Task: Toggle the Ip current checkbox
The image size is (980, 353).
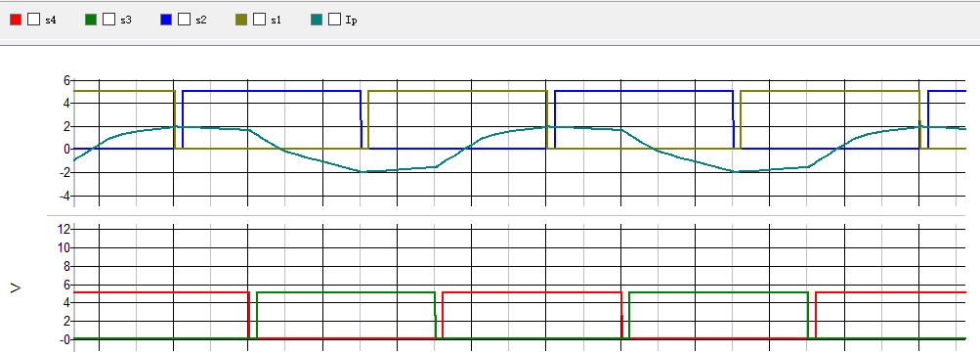Action: (x=334, y=20)
